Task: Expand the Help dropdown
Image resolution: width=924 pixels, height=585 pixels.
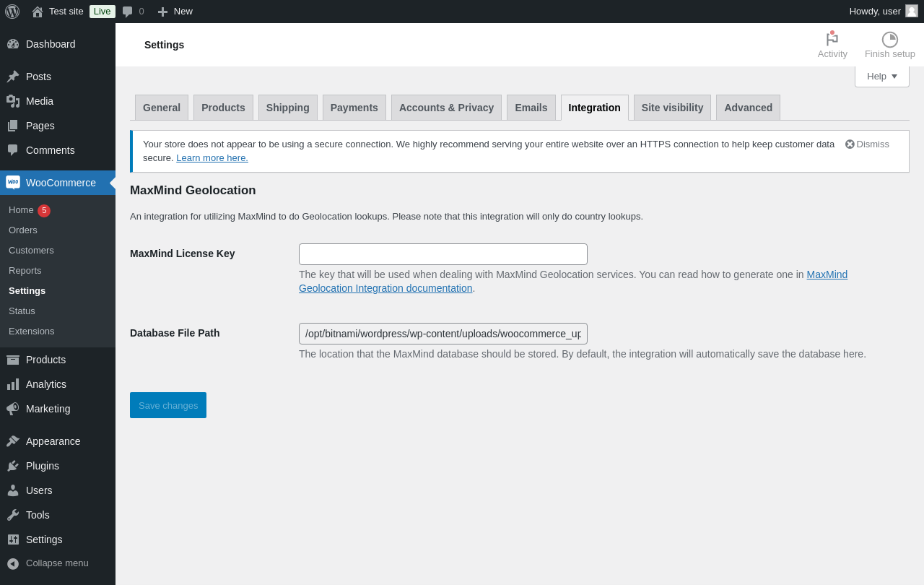Action: pos(881,77)
